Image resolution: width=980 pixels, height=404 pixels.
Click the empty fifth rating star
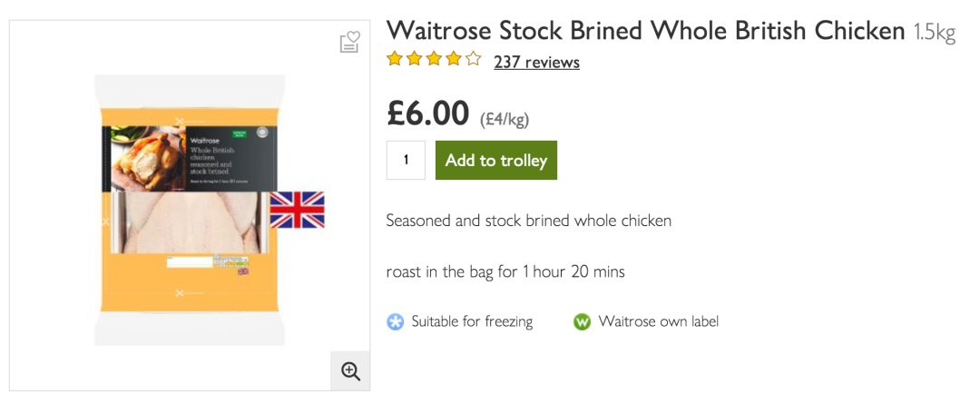(473, 60)
